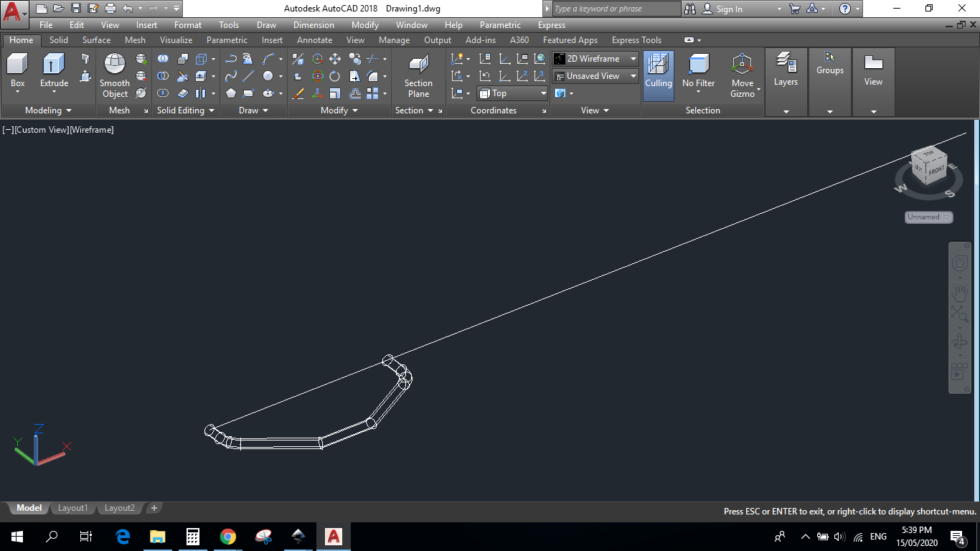Image resolution: width=980 pixels, height=551 pixels.
Task: Add a new layout with plus button
Action: click(154, 508)
